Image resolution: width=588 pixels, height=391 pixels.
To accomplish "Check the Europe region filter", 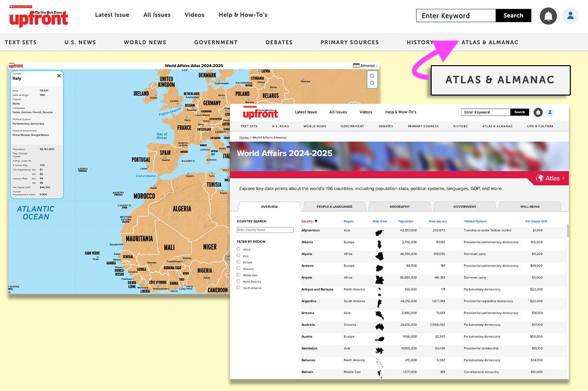I will (239, 262).
